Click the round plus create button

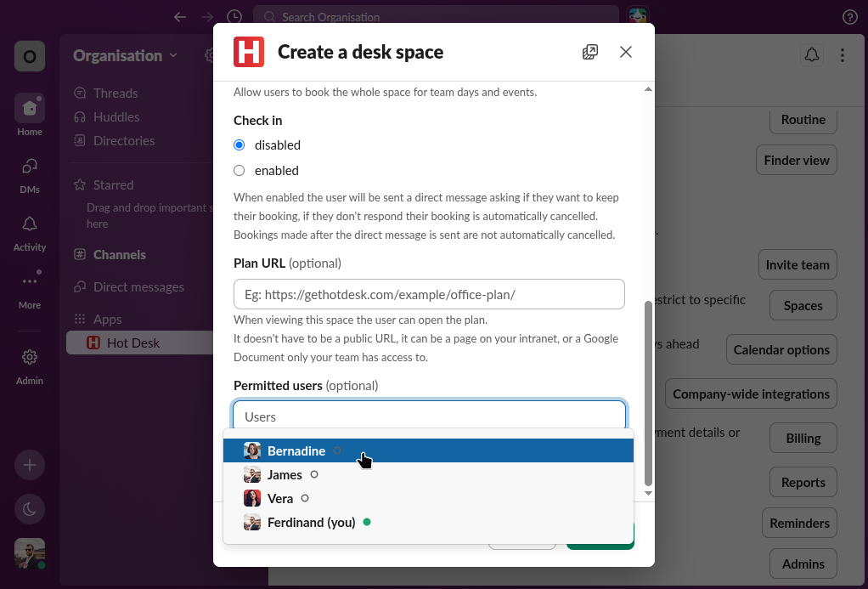click(30, 465)
